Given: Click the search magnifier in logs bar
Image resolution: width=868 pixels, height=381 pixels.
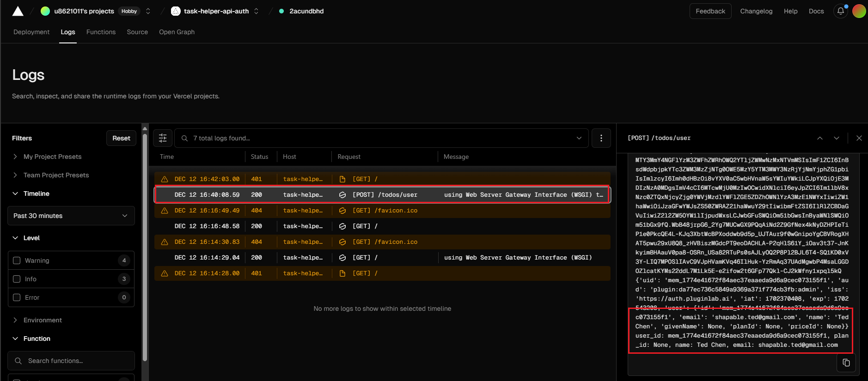Looking at the screenshot, I should coord(184,138).
